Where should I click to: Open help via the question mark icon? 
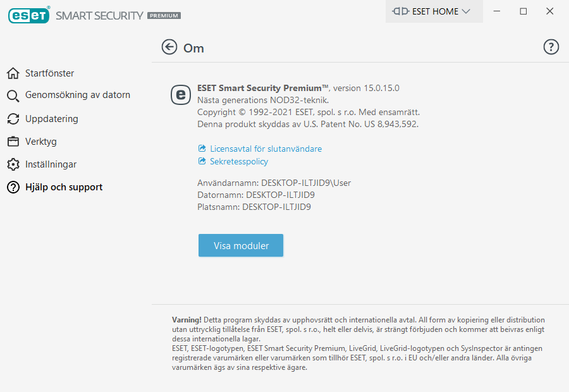pyautogui.click(x=551, y=47)
